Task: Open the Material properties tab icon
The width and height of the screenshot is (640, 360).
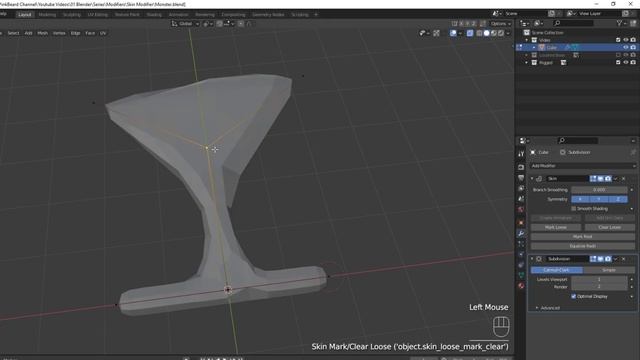Action: pos(521,285)
